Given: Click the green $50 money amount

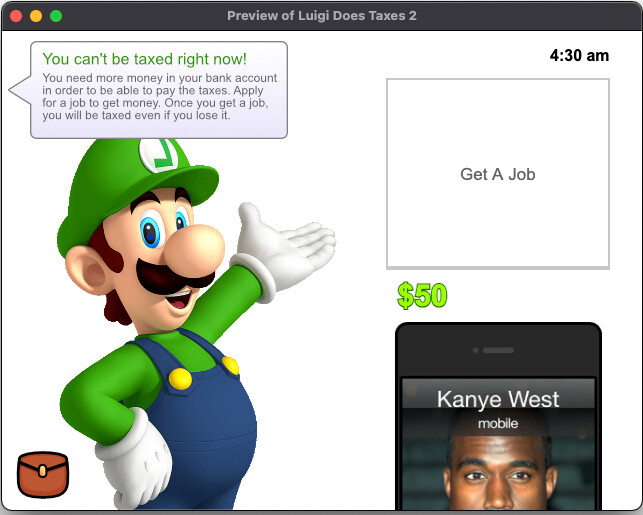Looking at the screenshot, I should tap(422, 295).
